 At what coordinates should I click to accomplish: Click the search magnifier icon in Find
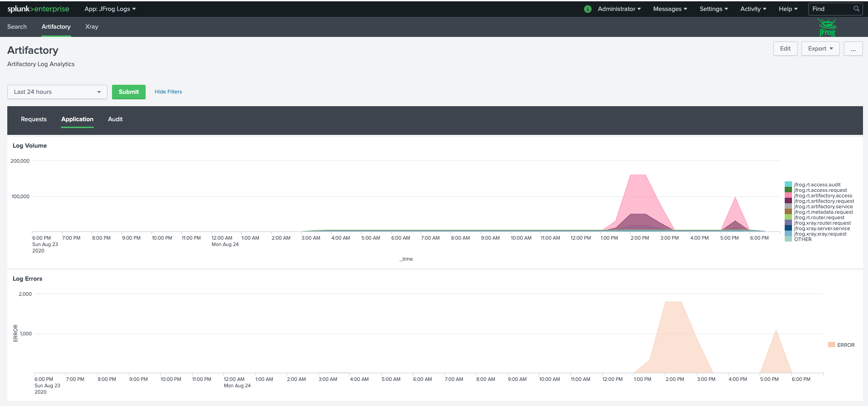coord(856,9)
